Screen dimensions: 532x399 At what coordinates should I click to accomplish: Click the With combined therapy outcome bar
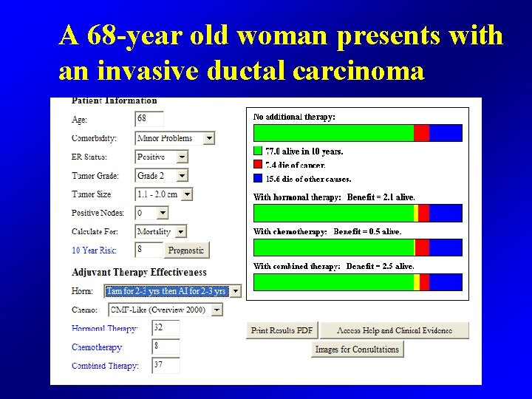[358, 282]
